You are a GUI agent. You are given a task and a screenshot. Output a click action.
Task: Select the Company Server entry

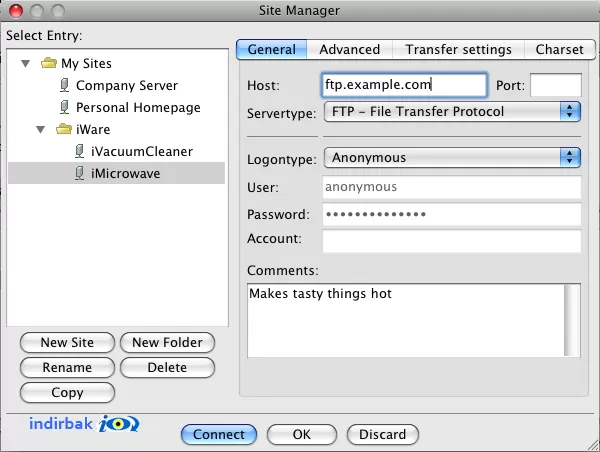click(x=127, y=85)
